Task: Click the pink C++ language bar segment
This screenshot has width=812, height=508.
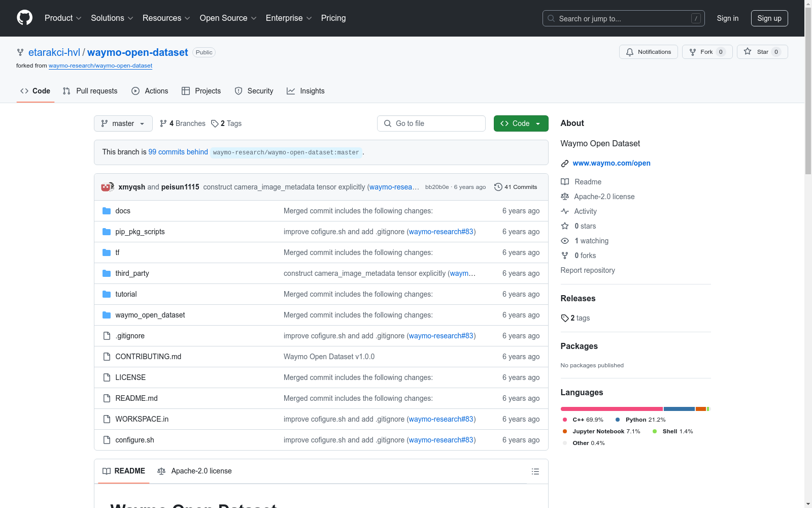Action: pos(612,409)
